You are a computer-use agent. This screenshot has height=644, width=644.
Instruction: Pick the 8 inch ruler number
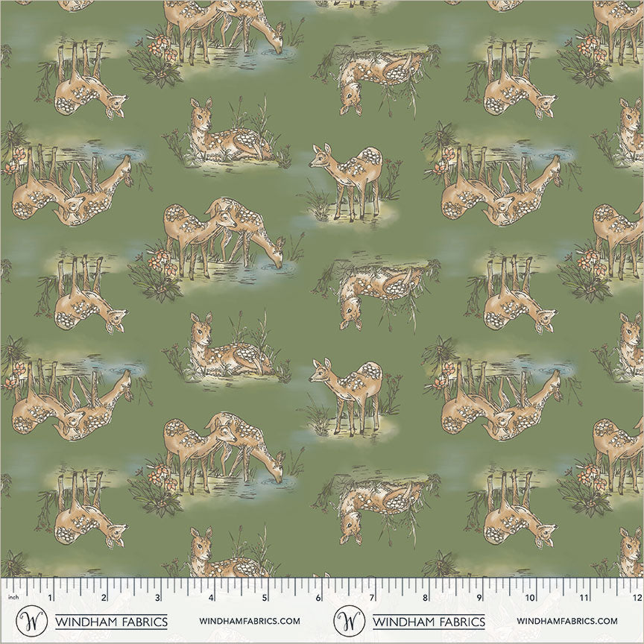(424, 598)
